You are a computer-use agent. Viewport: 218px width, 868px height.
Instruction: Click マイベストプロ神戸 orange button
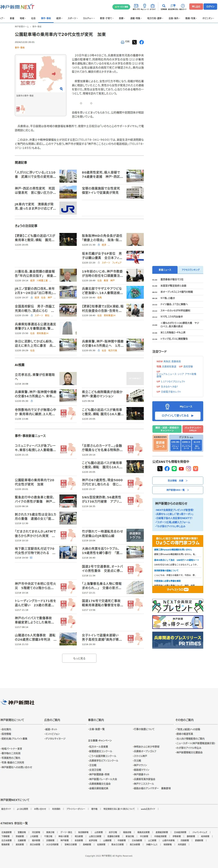[178, 589]
